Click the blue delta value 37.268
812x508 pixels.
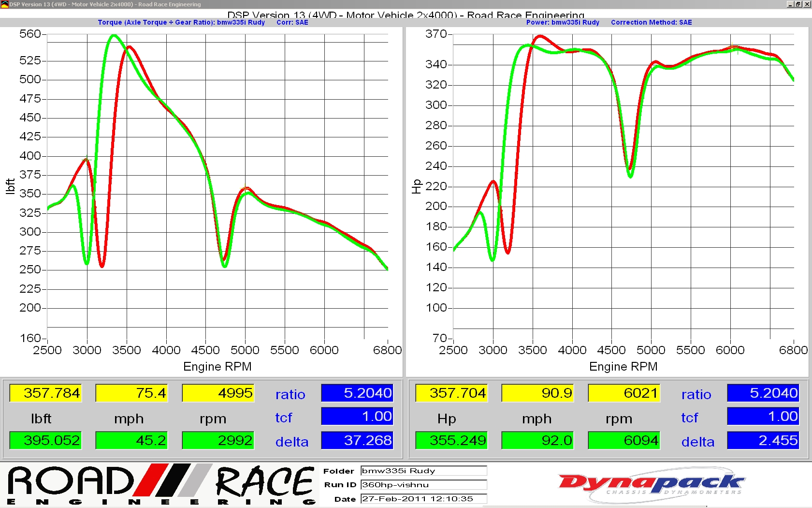(x=357, y=440)
